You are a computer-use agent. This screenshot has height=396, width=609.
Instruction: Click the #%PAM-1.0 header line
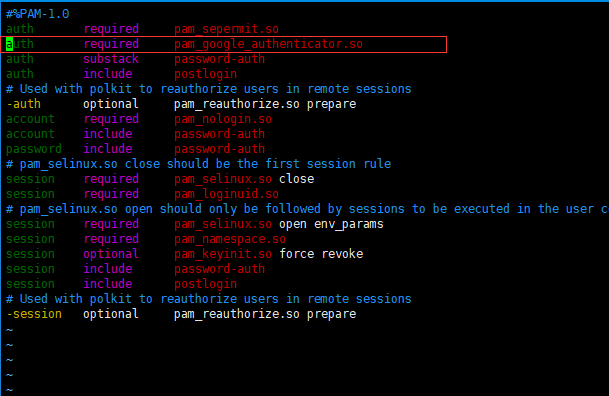pos(37,14)
